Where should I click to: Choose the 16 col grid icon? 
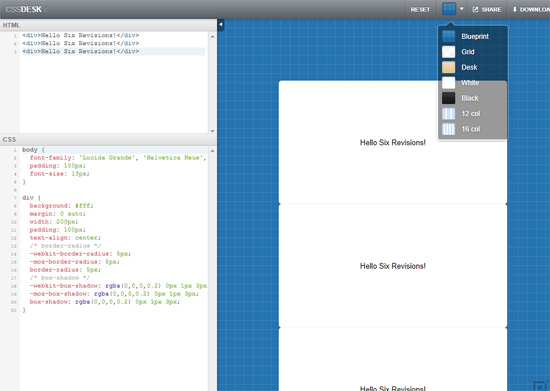[x=448, y=129]
